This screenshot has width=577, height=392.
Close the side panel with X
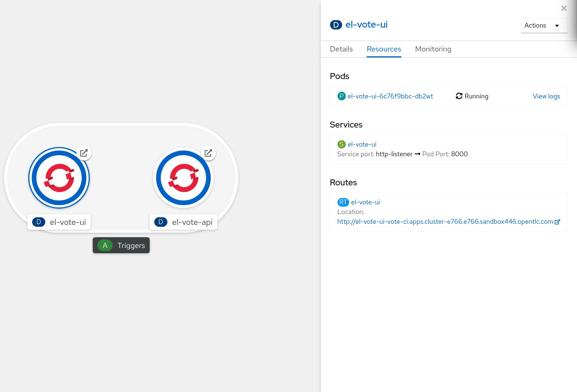click(x=564, y=8)
